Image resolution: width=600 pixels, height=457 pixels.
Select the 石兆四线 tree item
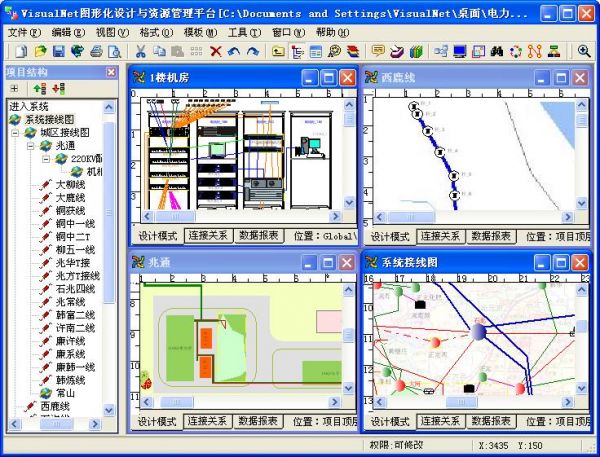75,289
